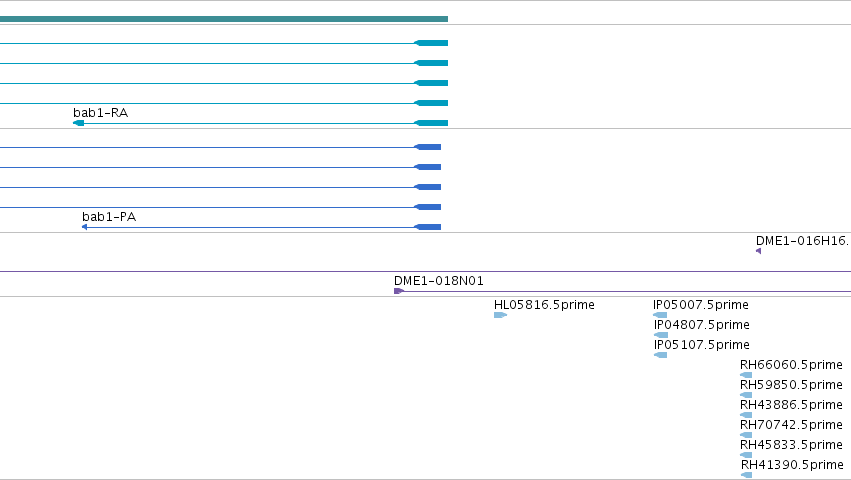The width and height of the screenshot is (851, 480).
Task: Click the IP04807.5prime feature arrow
Action: pos(661,335)
